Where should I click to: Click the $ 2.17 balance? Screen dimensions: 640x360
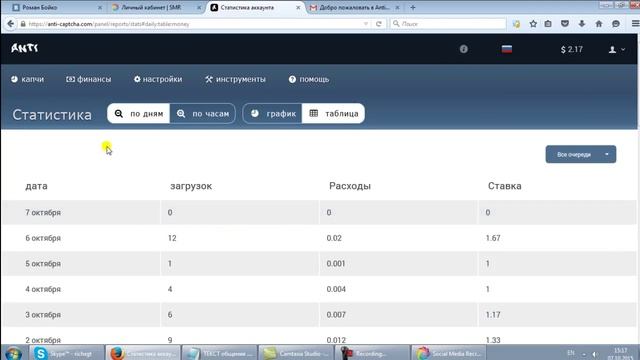pos(571,49)
